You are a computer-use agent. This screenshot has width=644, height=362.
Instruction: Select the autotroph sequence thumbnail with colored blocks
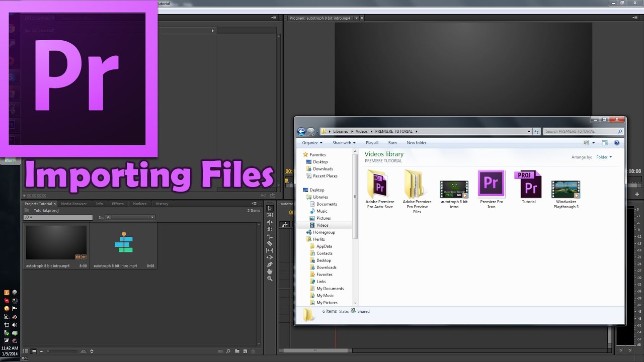(123, 242)
